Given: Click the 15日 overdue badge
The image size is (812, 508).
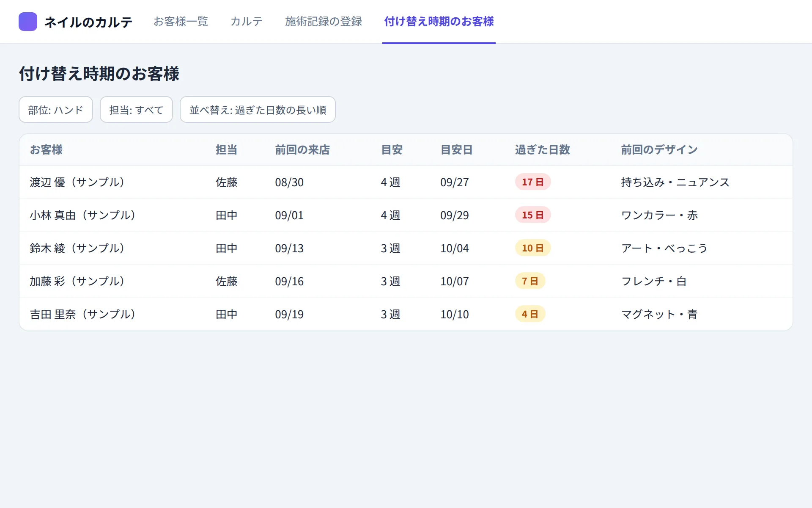Looking at the screenshot, I should (x=532, y=215).
